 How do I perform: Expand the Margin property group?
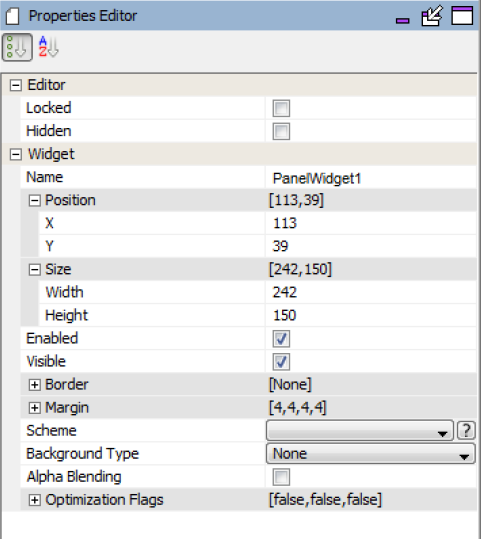(x=34, y=408)
